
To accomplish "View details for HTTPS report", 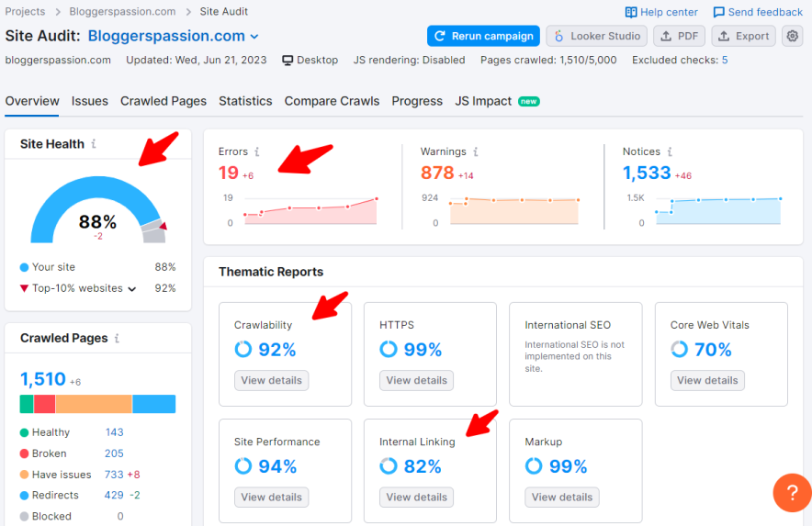I will [x=417, y=381].
